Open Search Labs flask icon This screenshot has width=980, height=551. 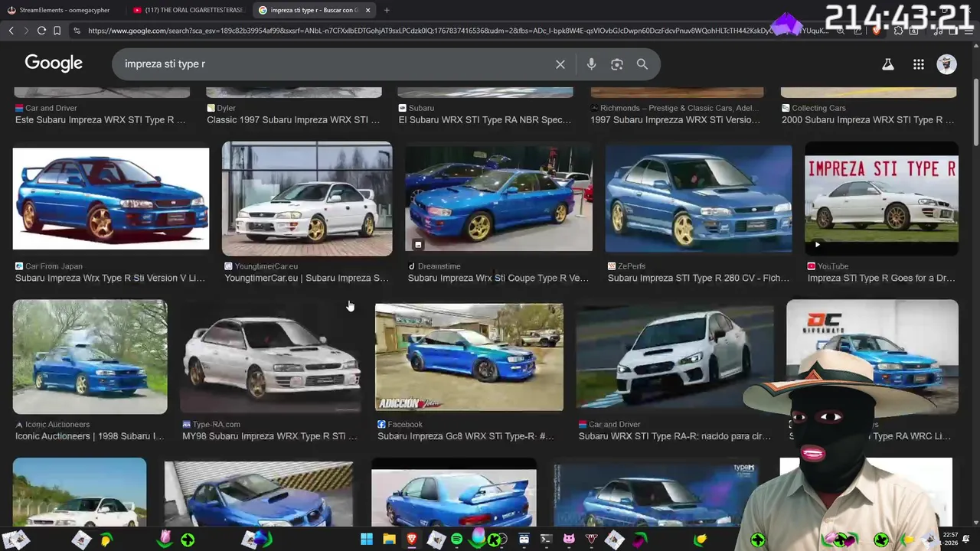[x=888, y=64]
